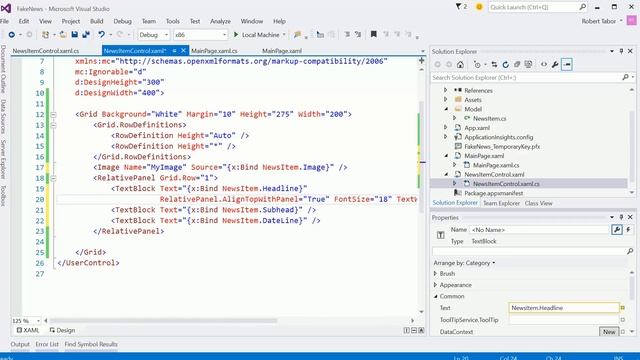The image size is (640, 360).
Task: Collapse pane icon beside split layout buttons
Action: point(421,330)
